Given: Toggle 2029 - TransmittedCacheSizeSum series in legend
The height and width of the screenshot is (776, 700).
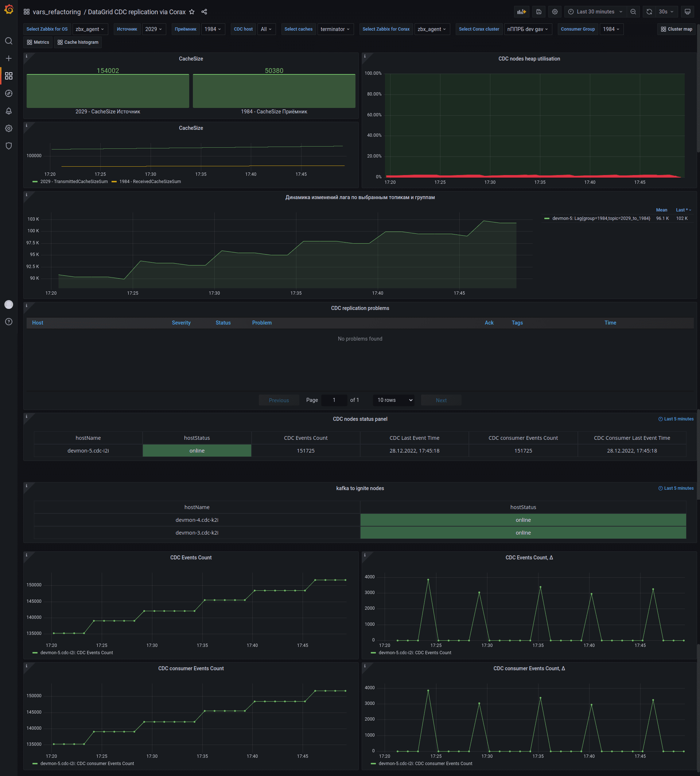Looking at the screenshot, I should (x=74, y=182).
